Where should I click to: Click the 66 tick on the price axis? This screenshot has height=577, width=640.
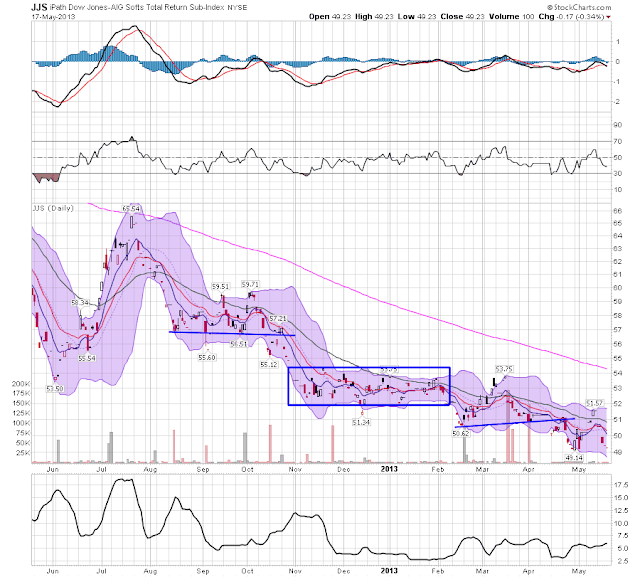point(618,211)
